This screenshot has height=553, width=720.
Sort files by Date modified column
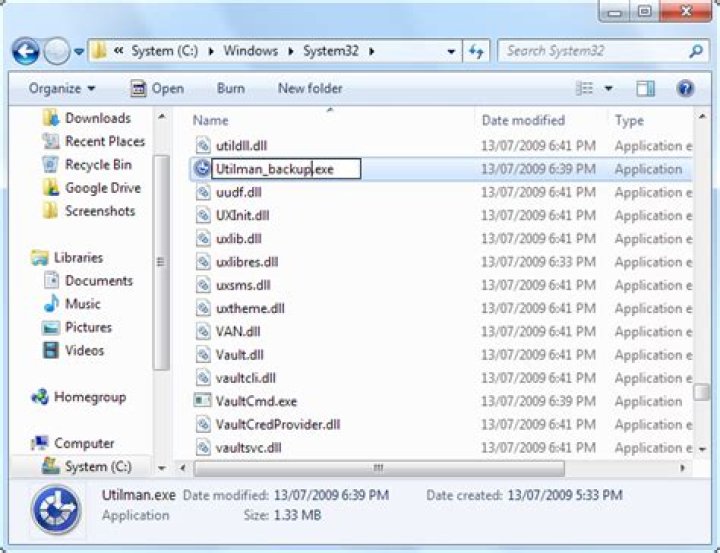click(523, 120)
